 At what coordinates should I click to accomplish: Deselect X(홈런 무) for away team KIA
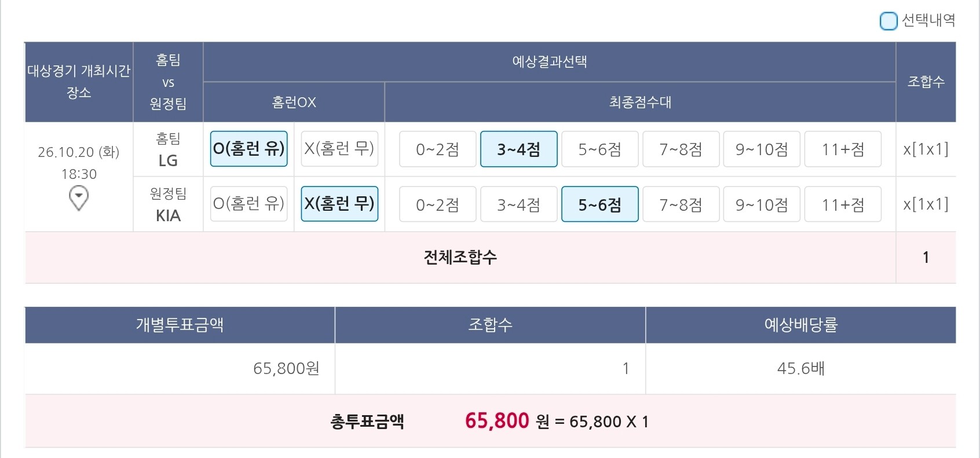click(339, 204)
